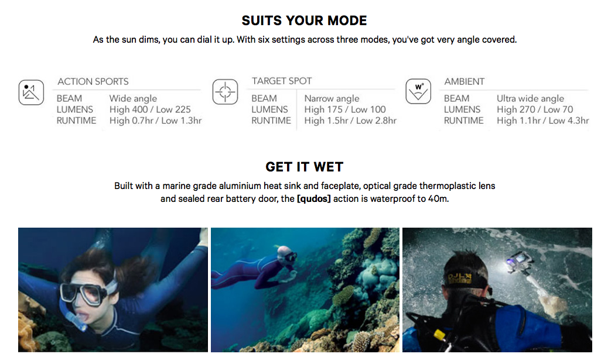Select the ACTION SPORTS title
The height and width of the screenshot is (364, 601).
pos(93,81)
